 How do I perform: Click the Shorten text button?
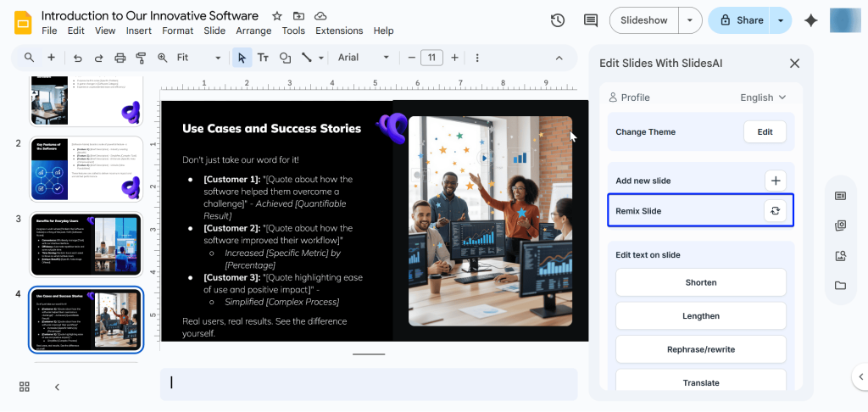(700, 282)
